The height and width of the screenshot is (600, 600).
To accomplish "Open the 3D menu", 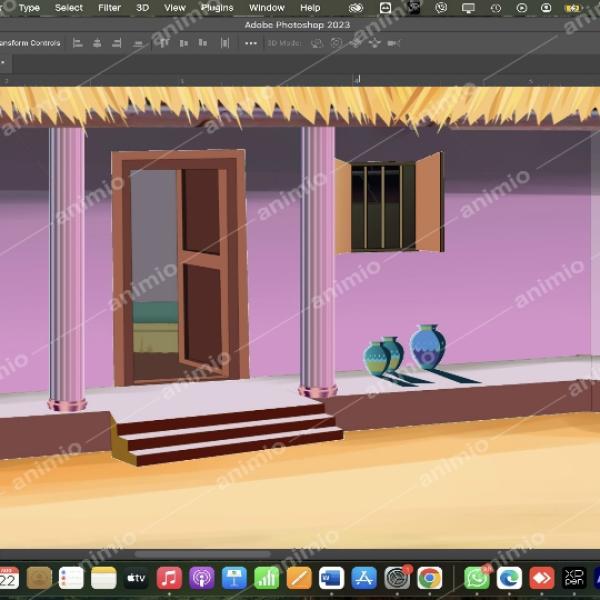I will point(142,8).
